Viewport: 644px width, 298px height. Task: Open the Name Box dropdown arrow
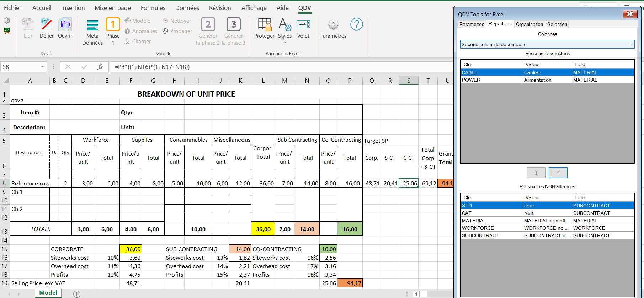point(42,67)
